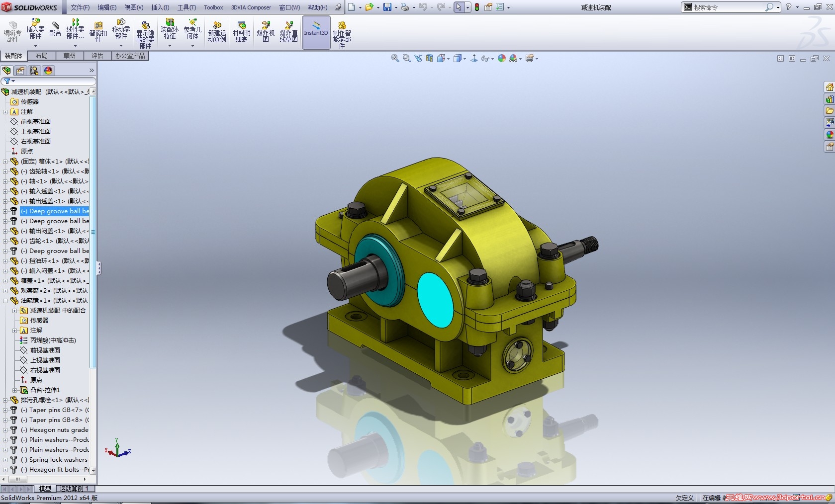This screenshot has width=835, height=504.
Task: Select the 爆炸直线草图 explode line sketch tool
Action: coord(288,32)
